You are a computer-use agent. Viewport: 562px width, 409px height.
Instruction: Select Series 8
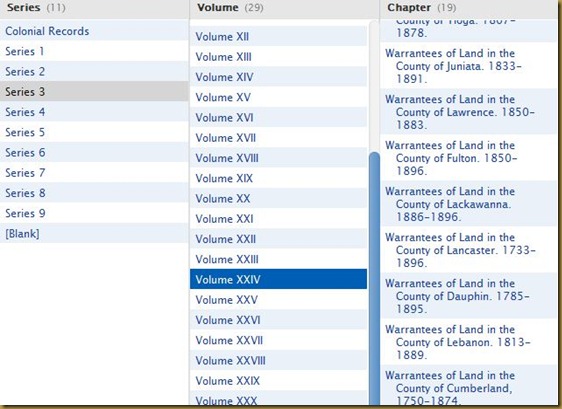click(x=94, y=193)
